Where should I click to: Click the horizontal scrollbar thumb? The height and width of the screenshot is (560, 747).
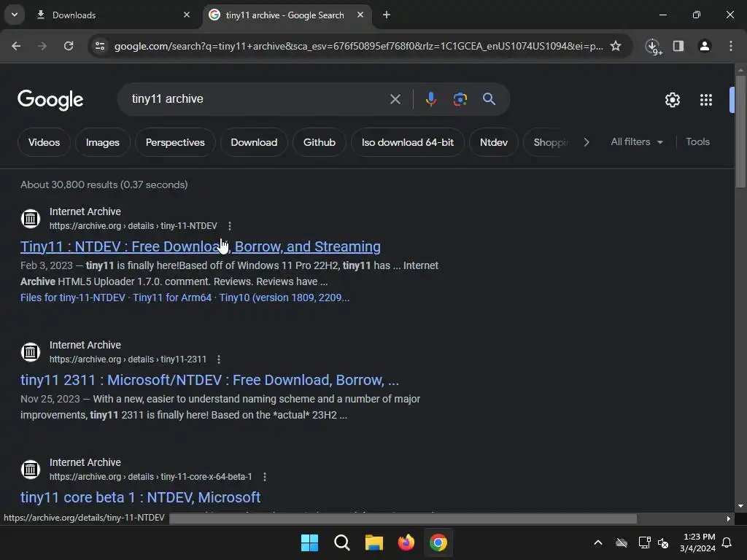click(x=403, y=518)
